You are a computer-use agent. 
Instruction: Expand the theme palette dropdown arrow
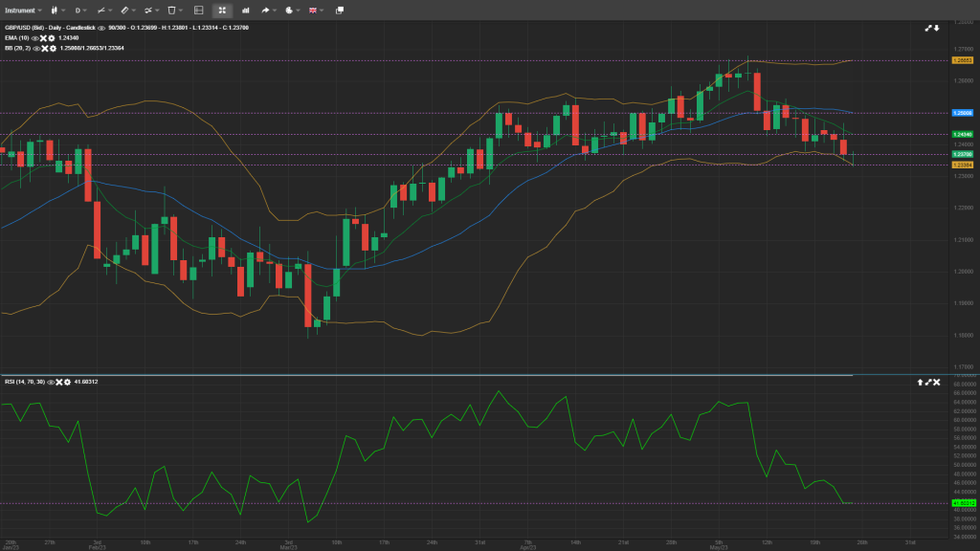pos(299,11)
